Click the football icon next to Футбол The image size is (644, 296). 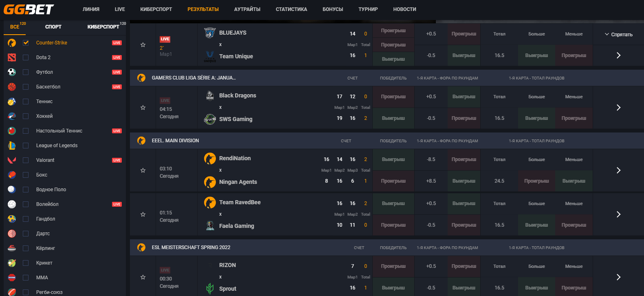click(12, 72)
